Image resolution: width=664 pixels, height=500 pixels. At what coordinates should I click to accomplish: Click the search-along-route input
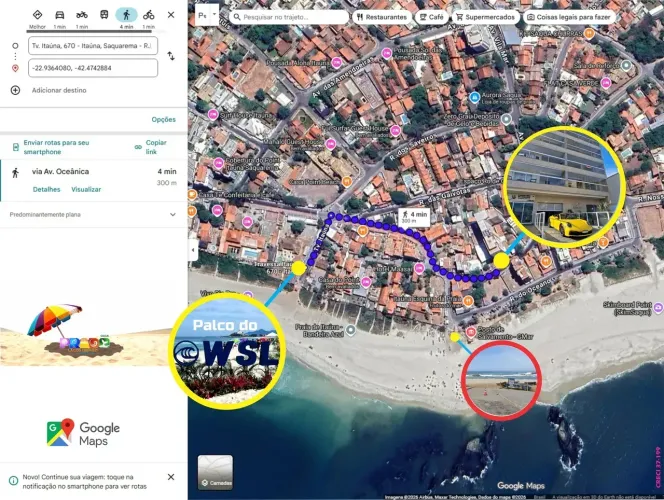[289, 17]
